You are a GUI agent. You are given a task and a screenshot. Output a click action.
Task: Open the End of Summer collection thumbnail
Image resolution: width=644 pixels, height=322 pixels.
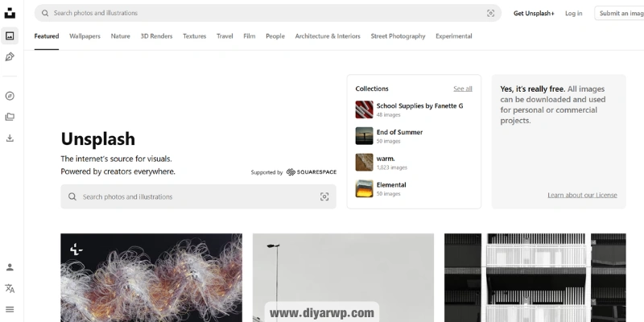[364, 135]
